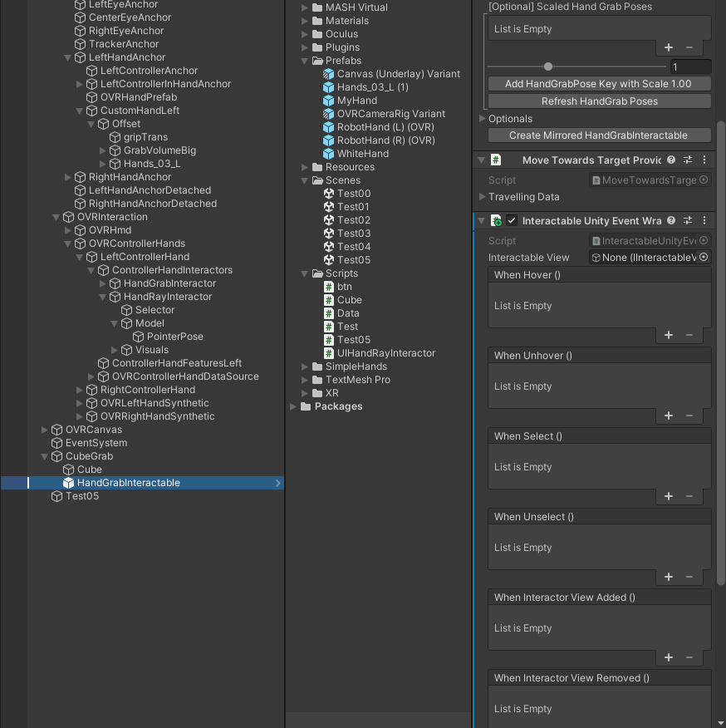Add an entry to the When Select list

669,496
